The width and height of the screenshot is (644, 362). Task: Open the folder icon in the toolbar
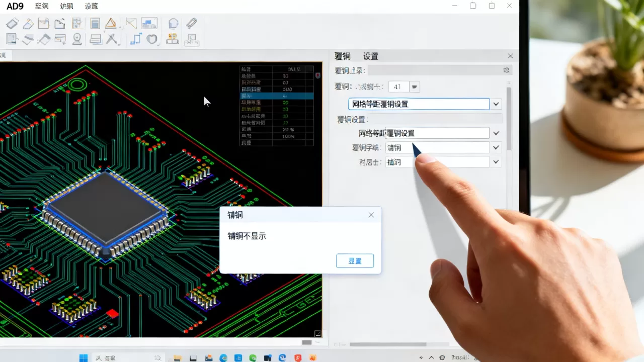point(60,23)
